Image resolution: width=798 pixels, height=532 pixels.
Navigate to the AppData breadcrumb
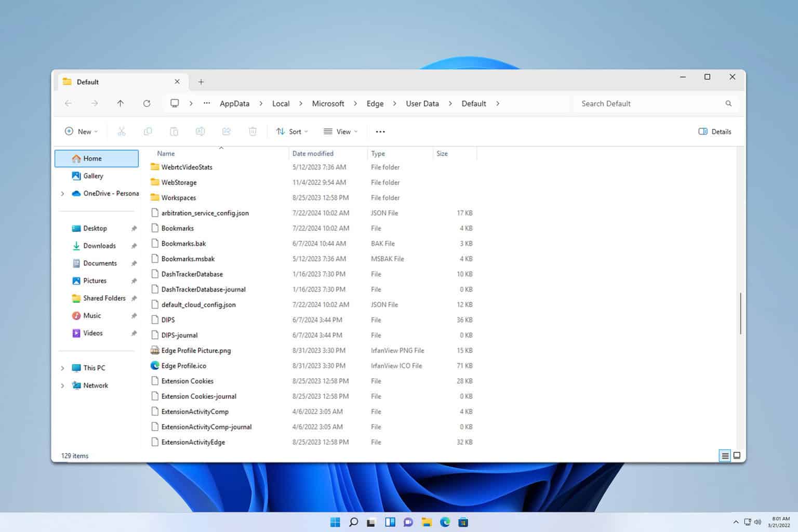[x=234, y=103]
